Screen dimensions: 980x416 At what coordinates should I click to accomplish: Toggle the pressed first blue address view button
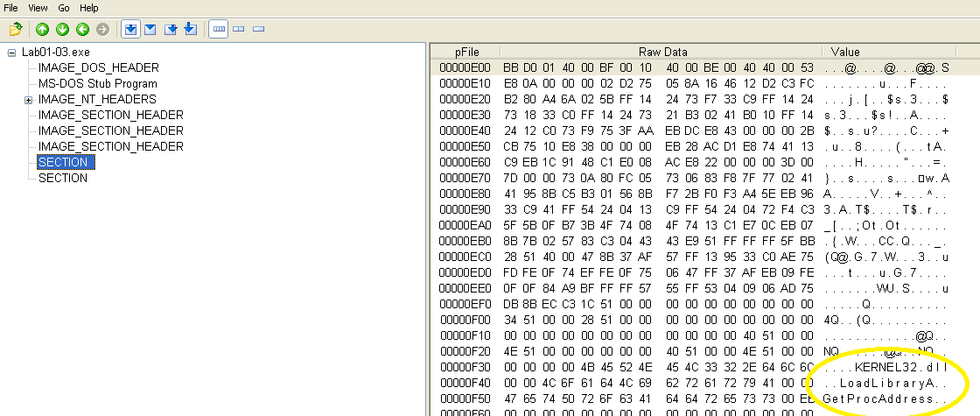tap(130, 30)
